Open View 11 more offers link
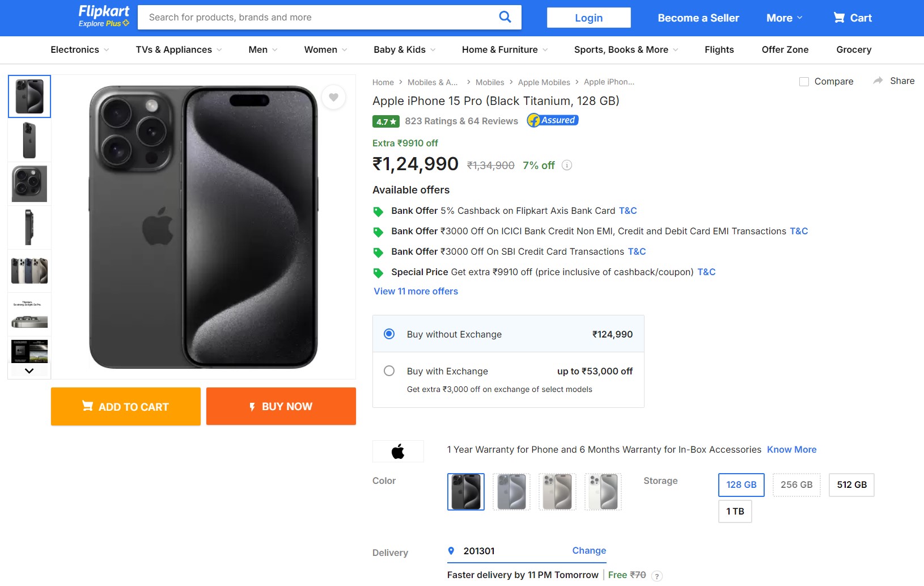 pos(416,291)
